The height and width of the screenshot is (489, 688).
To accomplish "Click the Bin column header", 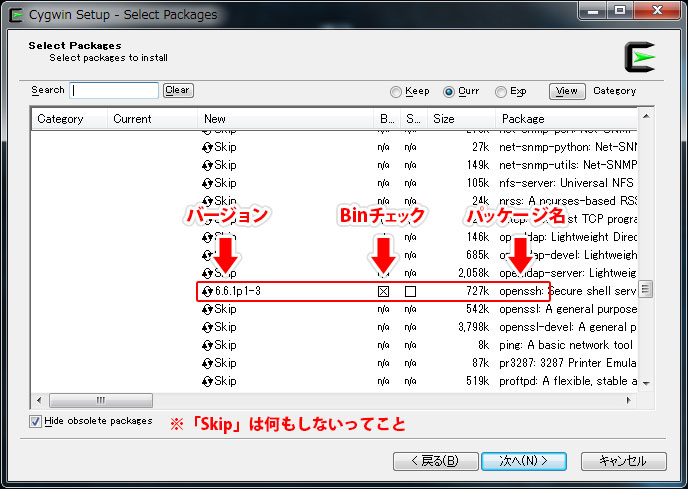I will [x=387, y=119].
